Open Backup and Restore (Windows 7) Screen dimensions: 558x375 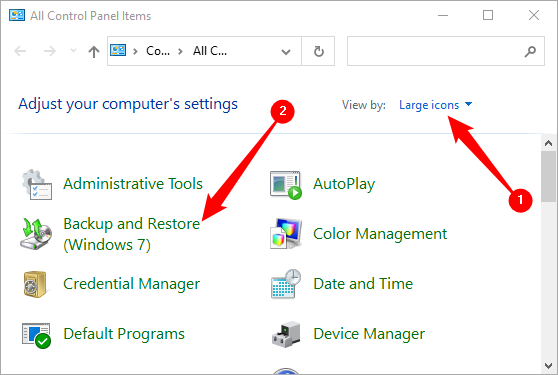click(x=132, y=234)
